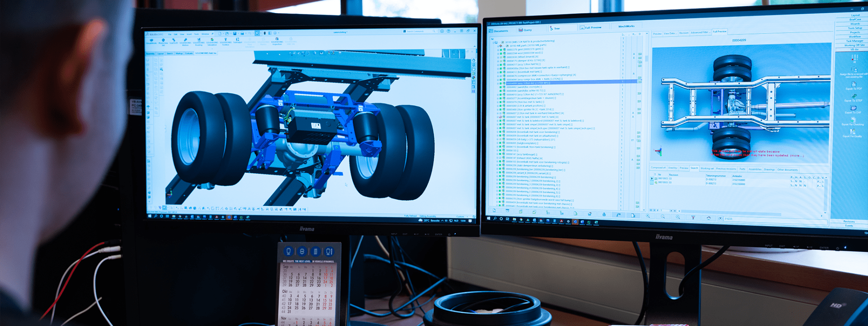The height and width of the screenshot is (326, 868).
Task: Open SolidWorks Insert menu
Action: 189,34
